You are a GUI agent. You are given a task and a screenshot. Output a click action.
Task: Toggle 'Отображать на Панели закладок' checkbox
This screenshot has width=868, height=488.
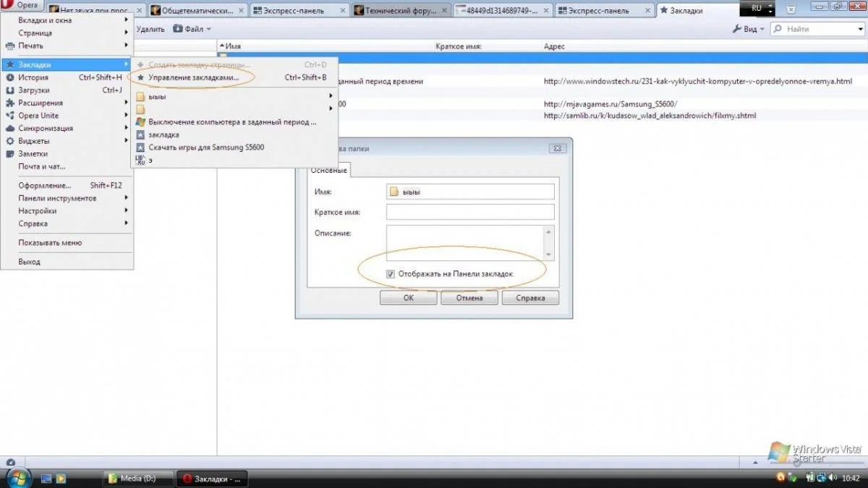391,274
